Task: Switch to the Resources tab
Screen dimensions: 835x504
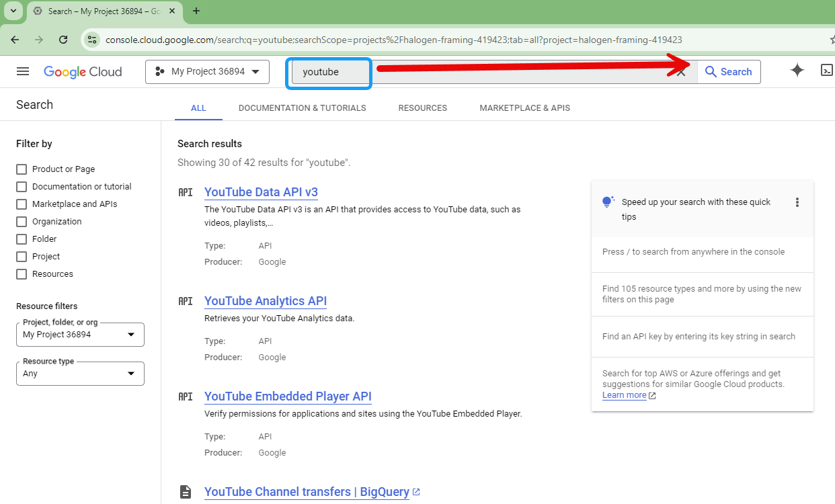Action: click(x=423, y=108)
